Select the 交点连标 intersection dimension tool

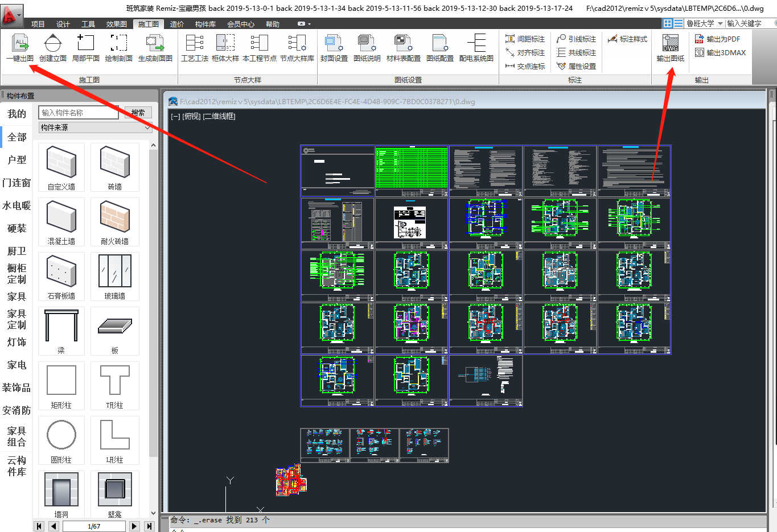(x=525, y=67)
